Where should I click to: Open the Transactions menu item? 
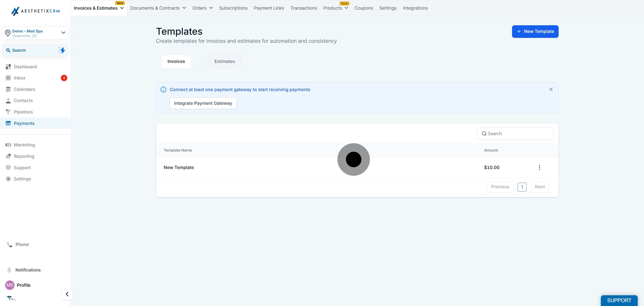303,8
